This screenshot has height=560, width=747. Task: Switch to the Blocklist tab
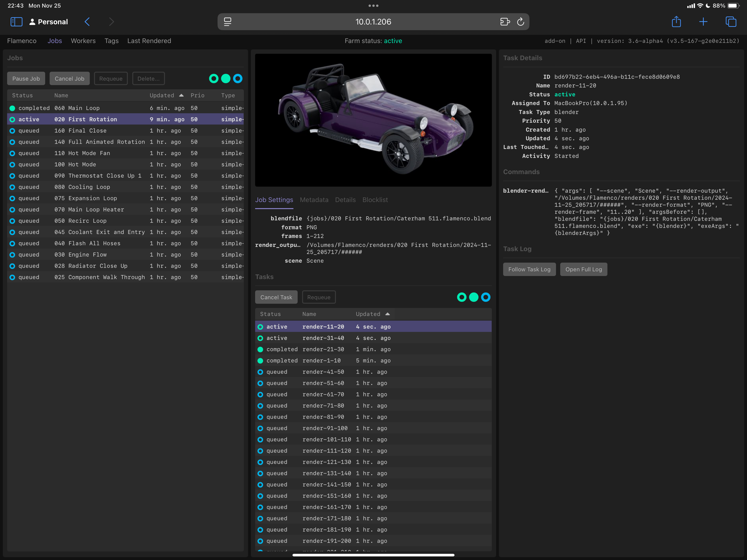pos(375,200)
